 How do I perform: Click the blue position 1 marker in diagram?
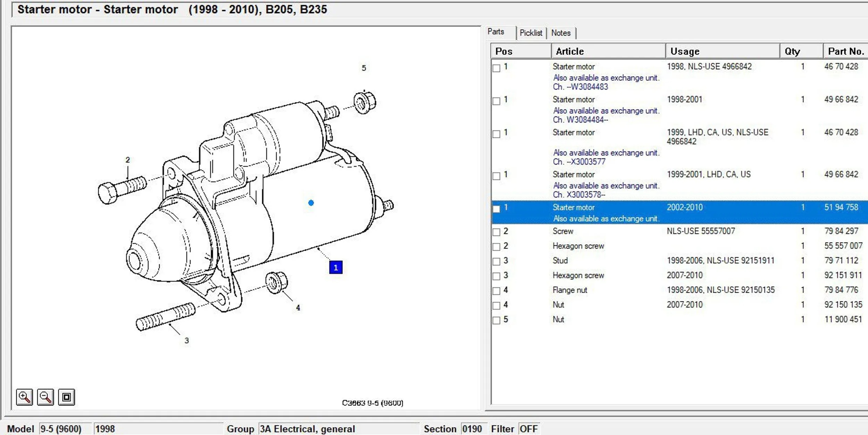coord(335,267)
